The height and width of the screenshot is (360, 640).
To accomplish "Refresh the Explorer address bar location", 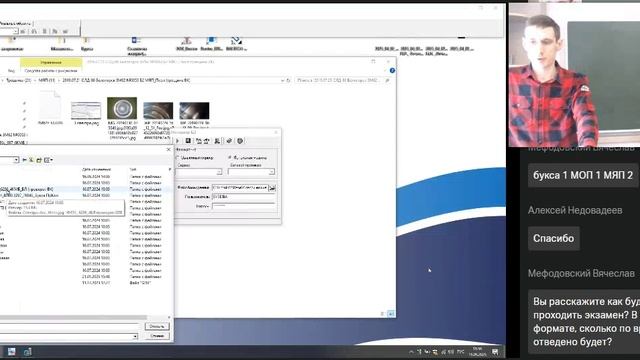I will click(x=289, y=80).
